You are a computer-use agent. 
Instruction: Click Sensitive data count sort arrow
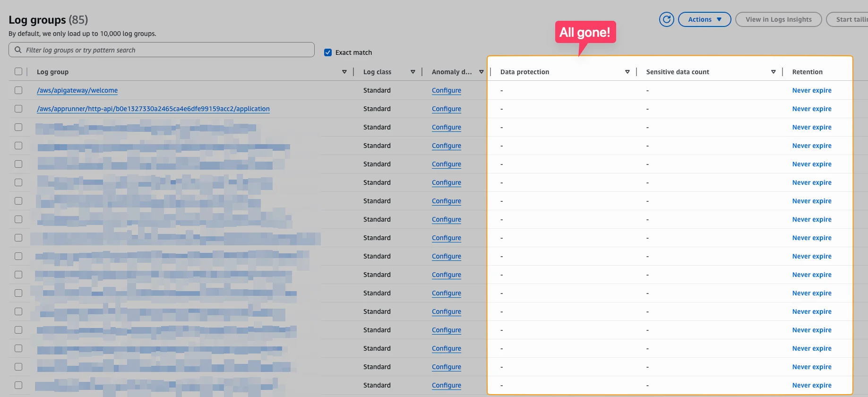point(773,72)
